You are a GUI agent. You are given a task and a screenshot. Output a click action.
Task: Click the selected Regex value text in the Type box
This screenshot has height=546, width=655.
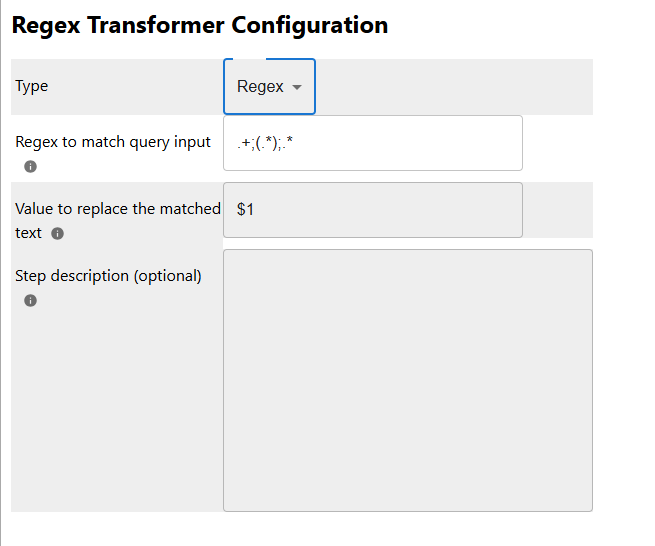(x=260, y=87)
